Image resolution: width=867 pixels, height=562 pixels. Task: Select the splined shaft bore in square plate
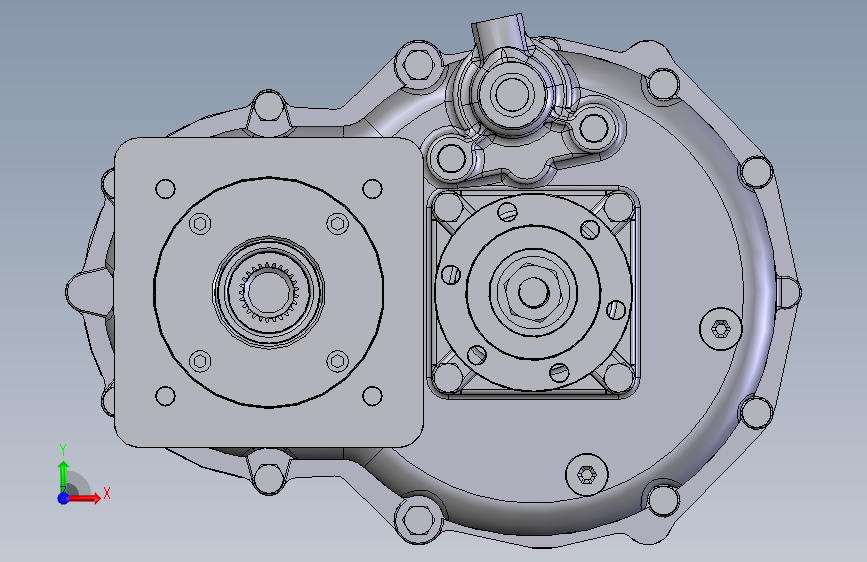pyautogui.click(x=269, y=292)
